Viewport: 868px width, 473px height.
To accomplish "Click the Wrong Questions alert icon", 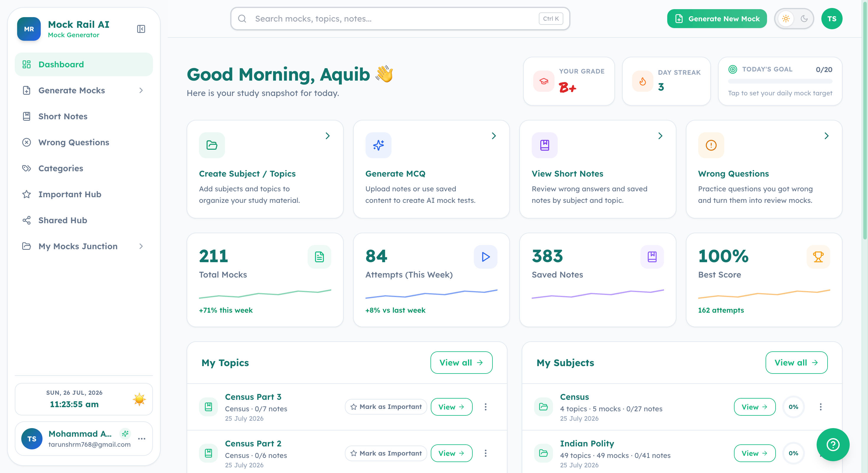I will coord(711,145).
